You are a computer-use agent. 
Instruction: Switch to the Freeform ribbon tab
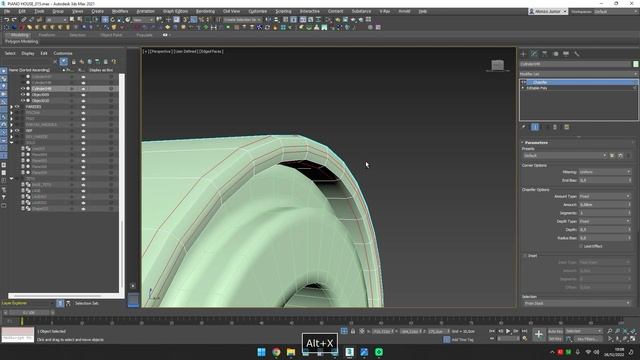tap(47, 35)
